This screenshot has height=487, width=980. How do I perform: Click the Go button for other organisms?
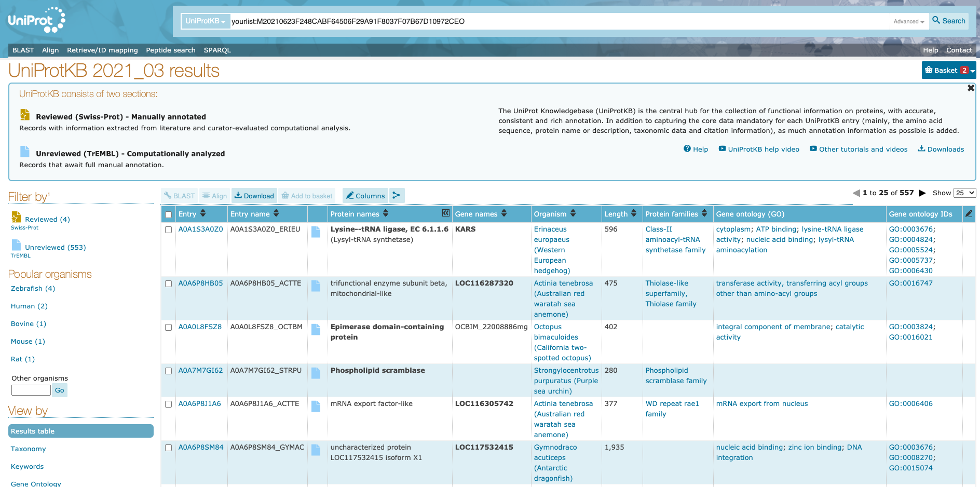pos(60,390)
